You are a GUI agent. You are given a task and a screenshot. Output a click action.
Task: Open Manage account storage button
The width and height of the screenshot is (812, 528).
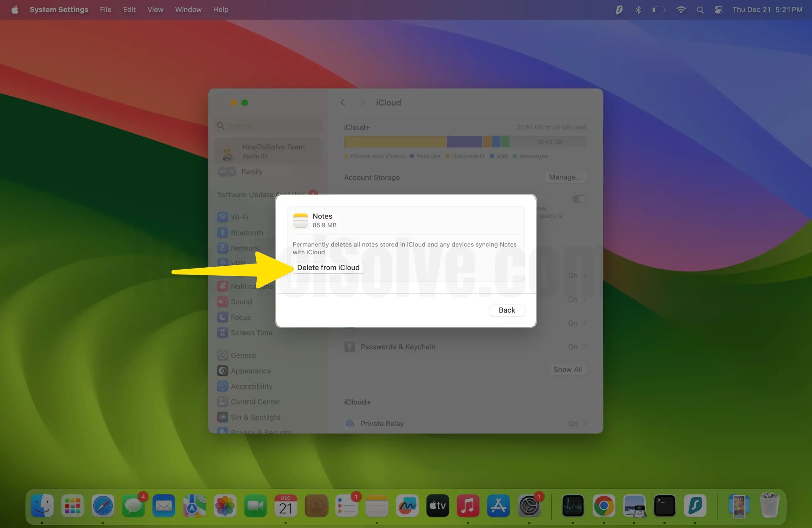point(565,177)
